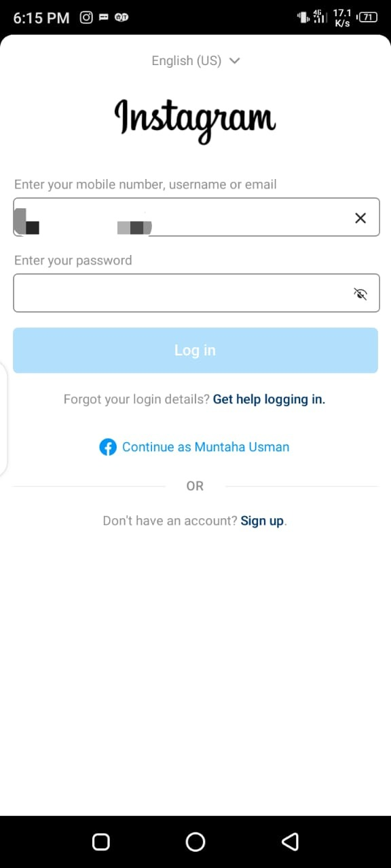The height and width of the screenshot is (868, 391).
Task: Tap the battery indicator in status bar
Action: (367, 18)
